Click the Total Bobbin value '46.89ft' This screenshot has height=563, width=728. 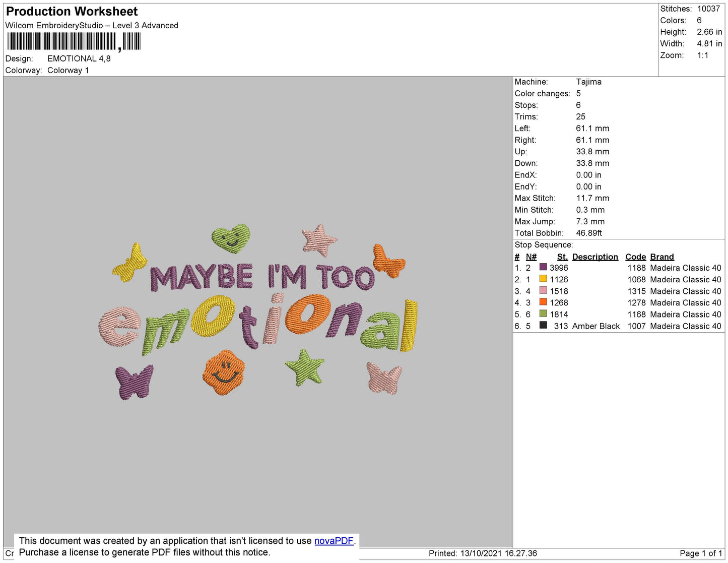coord(589,233)
